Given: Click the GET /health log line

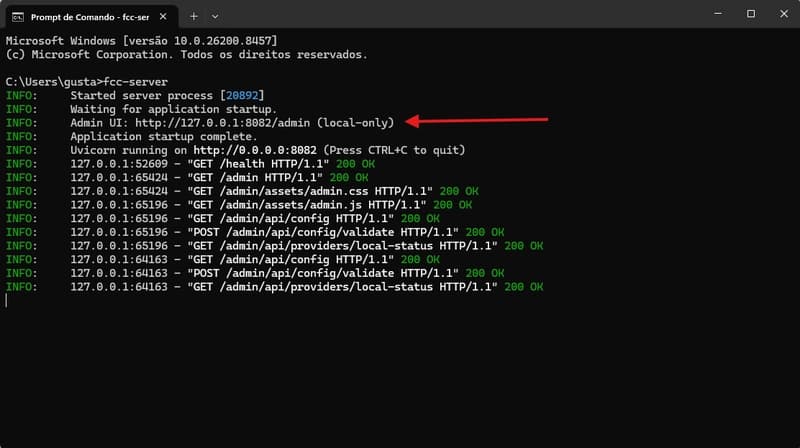Looking at the screenshot, I should click(190, 164).
